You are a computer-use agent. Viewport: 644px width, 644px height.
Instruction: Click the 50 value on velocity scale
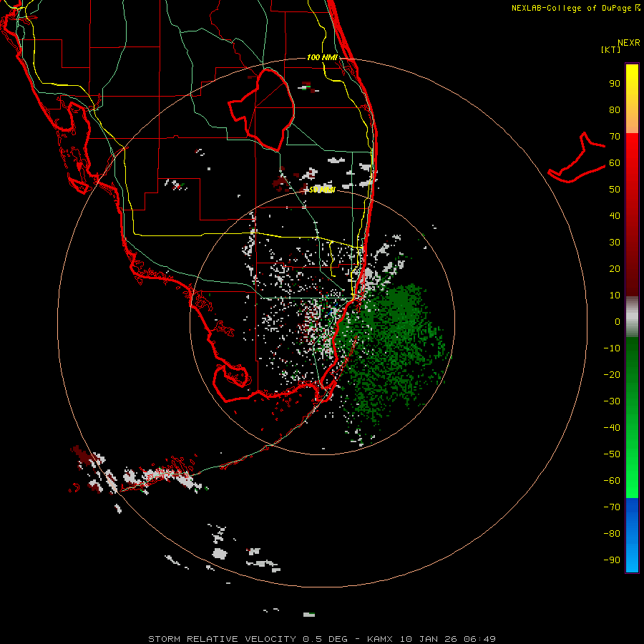click(x=615, y=190)
